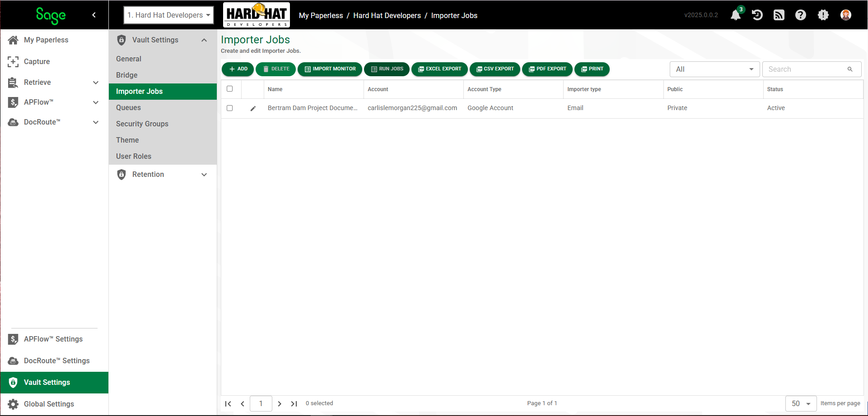Collapse sidebar with the left chevron
868x416 pixels.
point(94,15)
